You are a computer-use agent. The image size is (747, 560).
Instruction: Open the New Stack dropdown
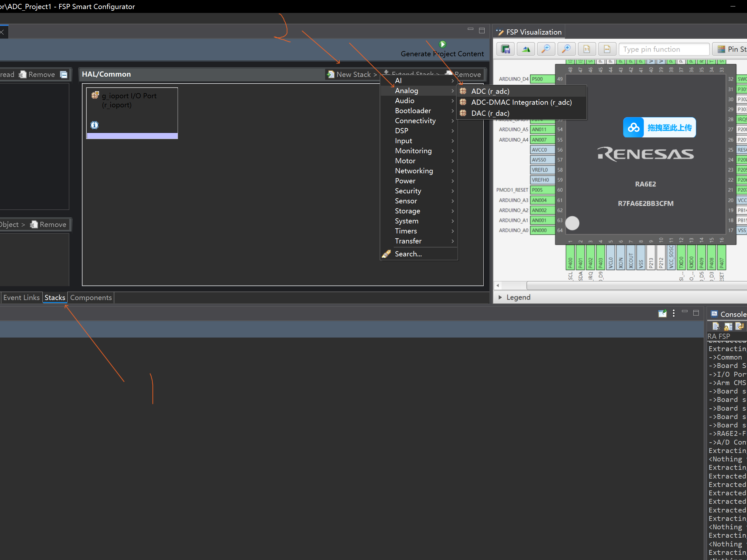[x=352, y=75]
